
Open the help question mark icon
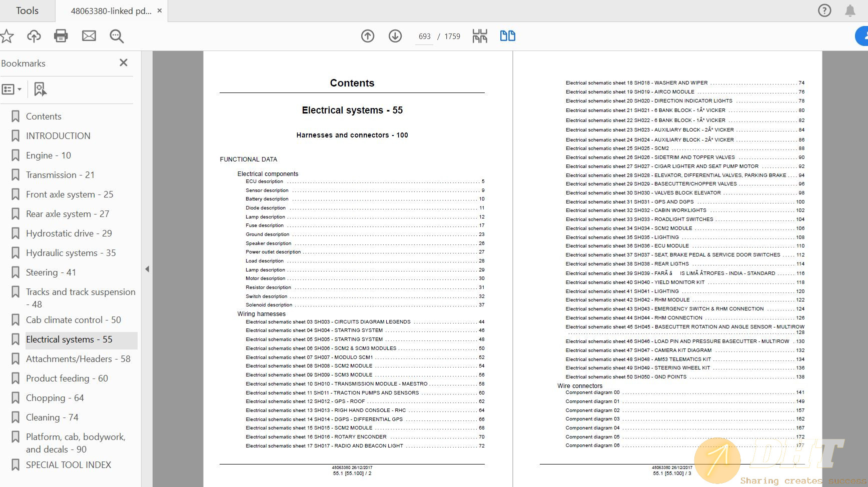click(824, 10)
